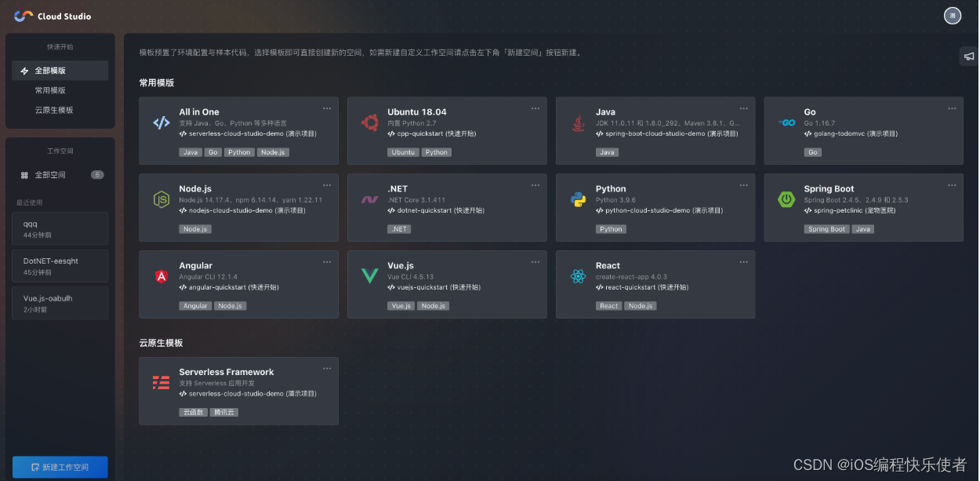Select 全部模板 in the sidebar

point(60,71)
